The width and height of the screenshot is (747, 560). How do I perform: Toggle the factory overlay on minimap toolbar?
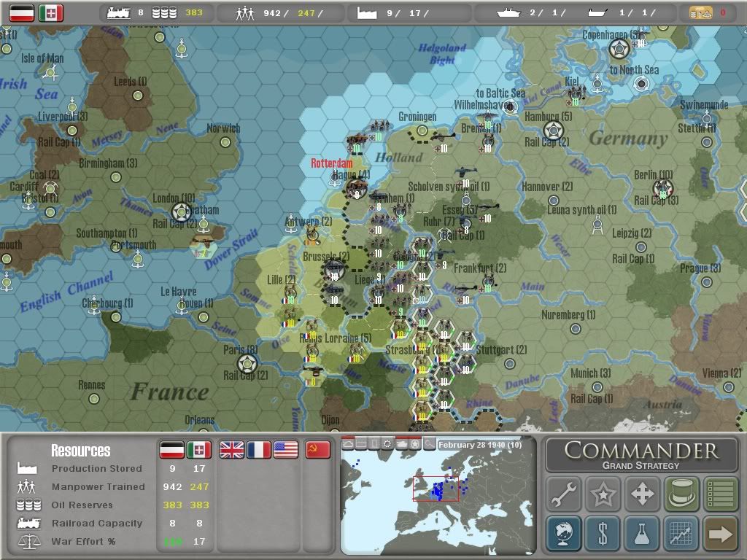pos(362,444)
